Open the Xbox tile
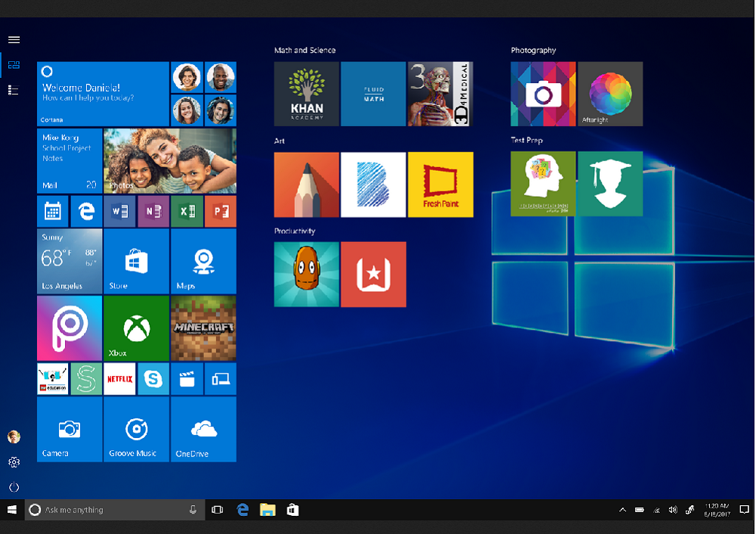This screenshot has width=756, height=534. pos(136,328)
